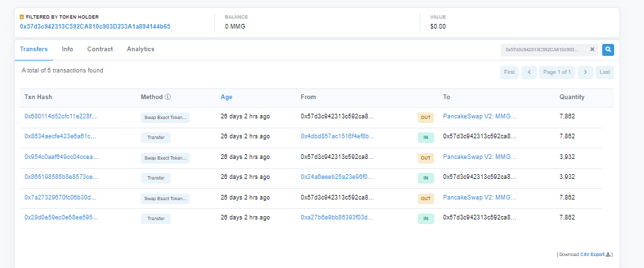Screen dimensions: 644x268
Task: Click Swap Exact Token method in 0x7a2732 row
Action: 165,198
